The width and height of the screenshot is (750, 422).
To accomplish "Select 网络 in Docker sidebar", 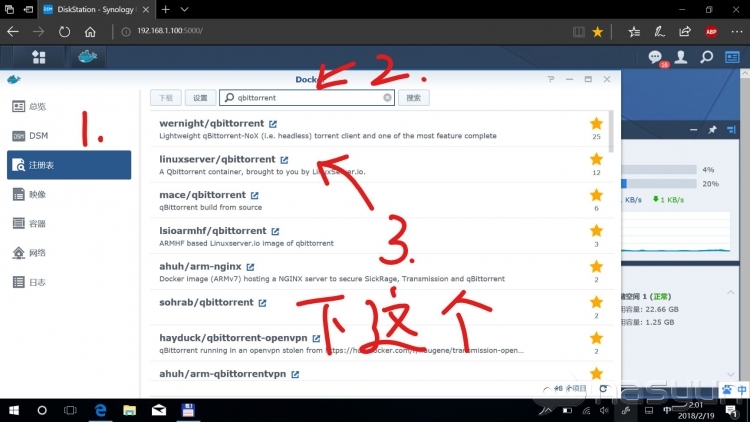I will [69, 253].
